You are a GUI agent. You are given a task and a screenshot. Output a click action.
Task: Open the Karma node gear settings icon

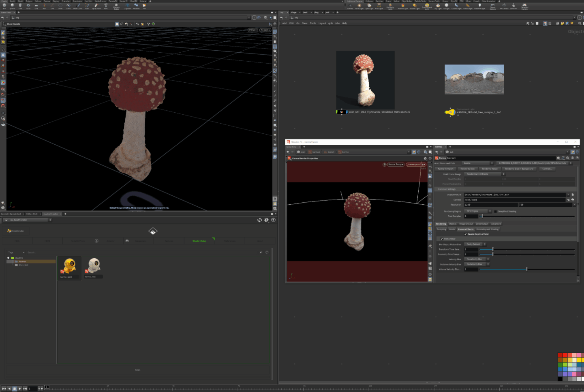pos(558,158)
